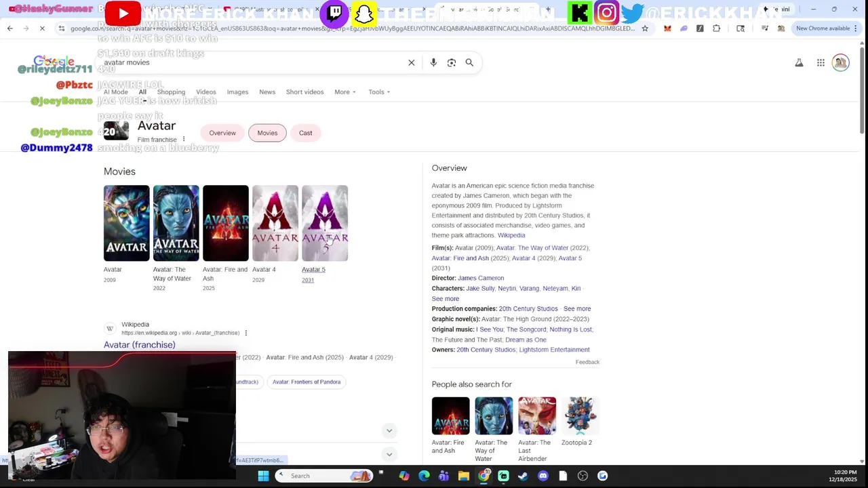Open Search Labs flask icon
This screenshot has width=868, height=488.
[x=799, y=62]
